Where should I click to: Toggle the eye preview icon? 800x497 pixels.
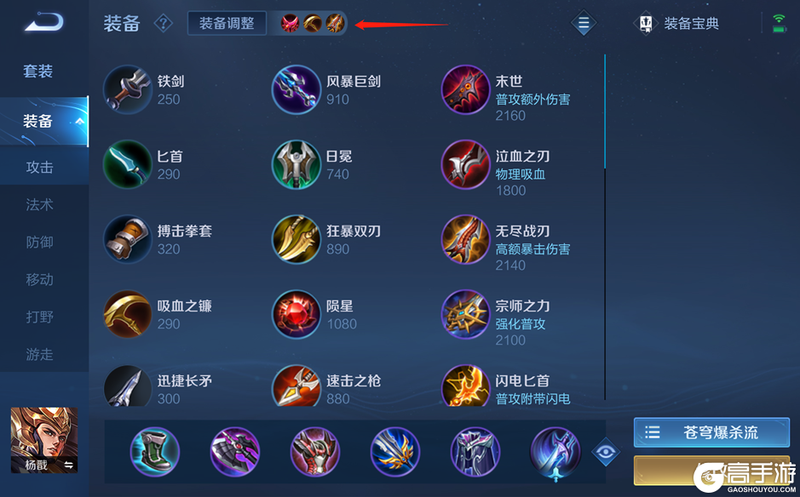click(x=606, y=452)
